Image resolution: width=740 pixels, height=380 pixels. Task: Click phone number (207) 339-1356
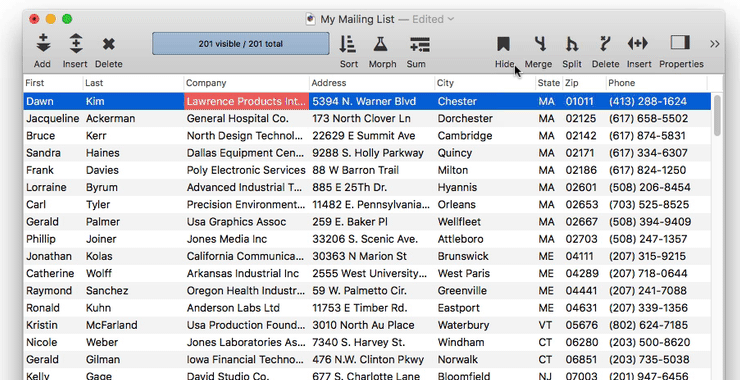click(648, 308)
